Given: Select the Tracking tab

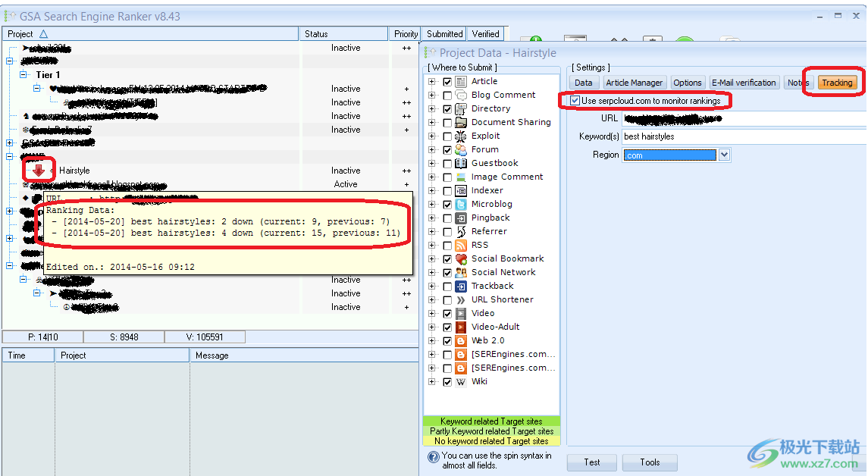Looking at the screenshot, I should pyautogui.click(x=837, y=83).
